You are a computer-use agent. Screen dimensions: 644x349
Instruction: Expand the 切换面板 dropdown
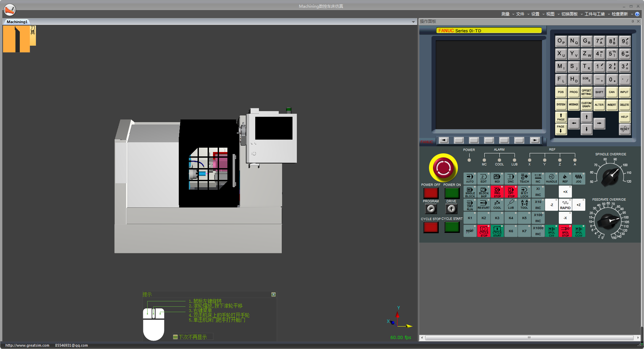coord(572,14)
